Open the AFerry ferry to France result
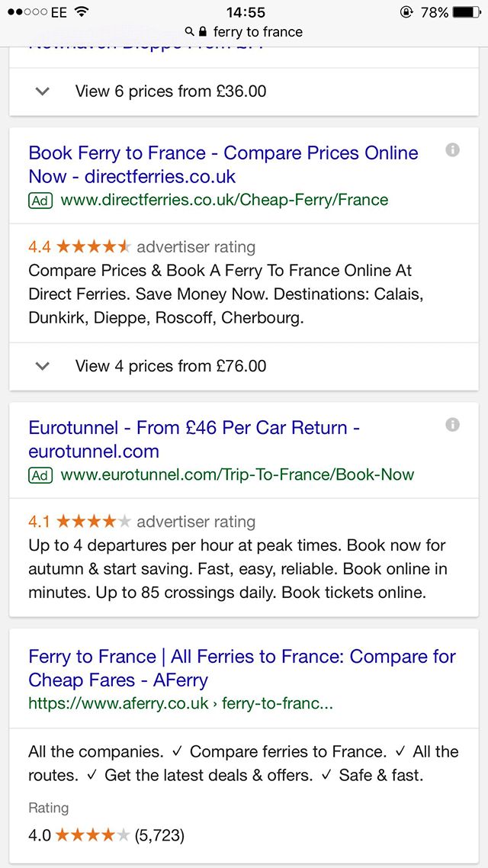The image size is (488, 868). pyautogui.click(x=242, y=667)
